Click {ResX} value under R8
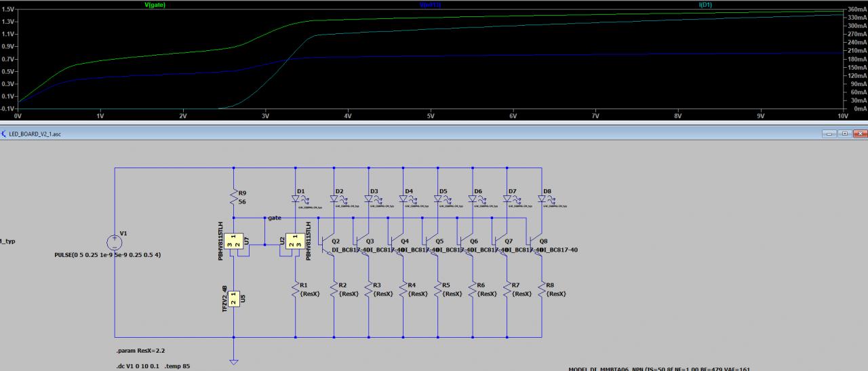 (x=557, y=294)
